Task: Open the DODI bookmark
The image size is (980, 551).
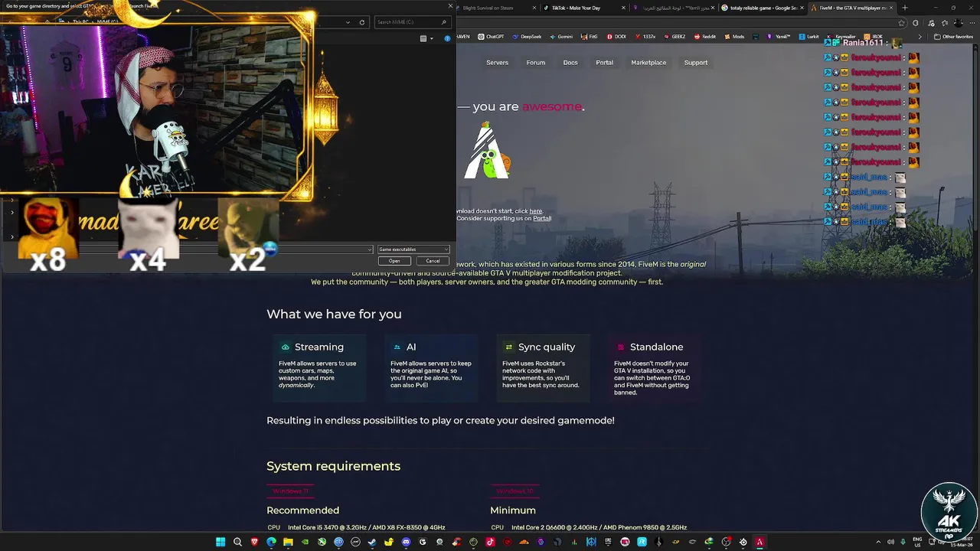Action: 616,37
